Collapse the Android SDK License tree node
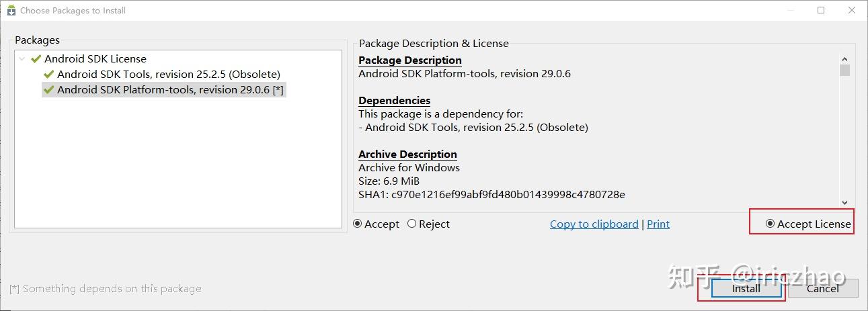This screenshot has width=868, height=311. coord(23,59)
